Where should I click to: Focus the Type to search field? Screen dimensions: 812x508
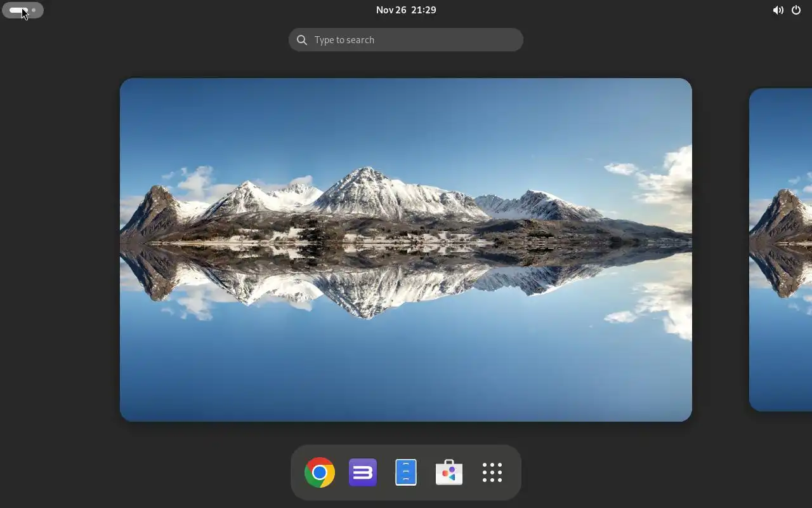pyautogui.click(x=406, y=40)
